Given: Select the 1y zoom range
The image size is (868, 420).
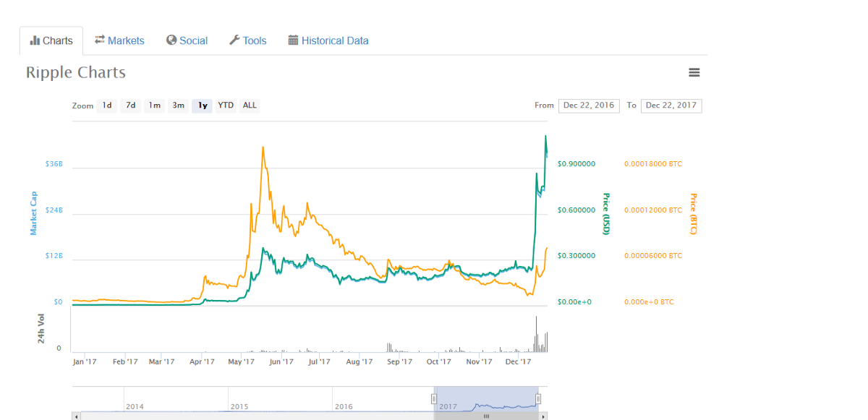Looking at the screenshot, I should (x=203, y=106).
